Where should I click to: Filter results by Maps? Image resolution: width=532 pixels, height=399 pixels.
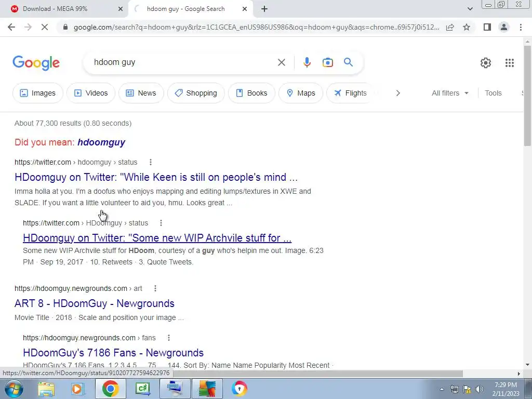[301, 93]
